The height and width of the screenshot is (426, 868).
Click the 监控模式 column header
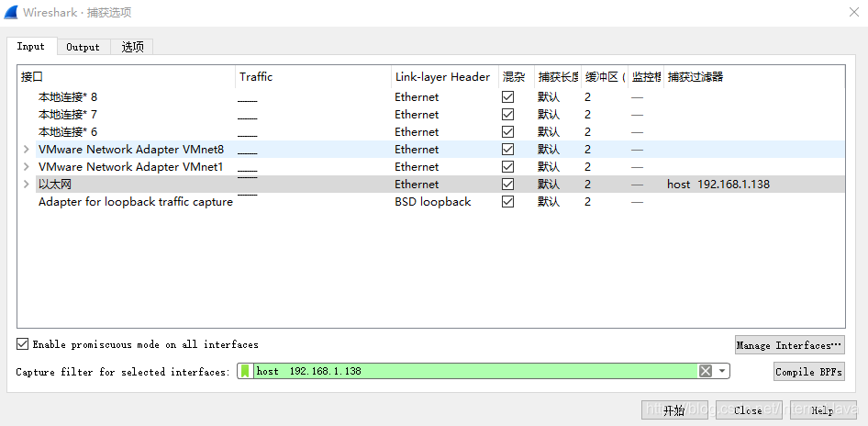(647, 77)
